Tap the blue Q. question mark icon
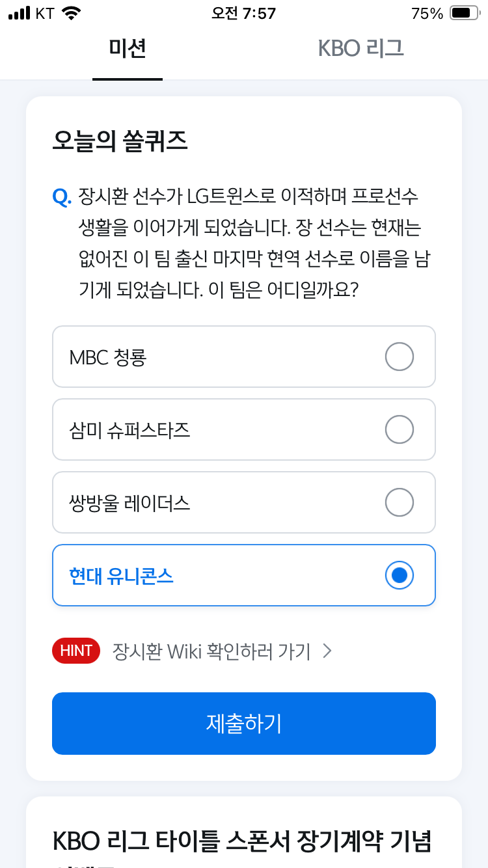Image resolution: width=488 pixels, height=868 pixels. [62, 196]
